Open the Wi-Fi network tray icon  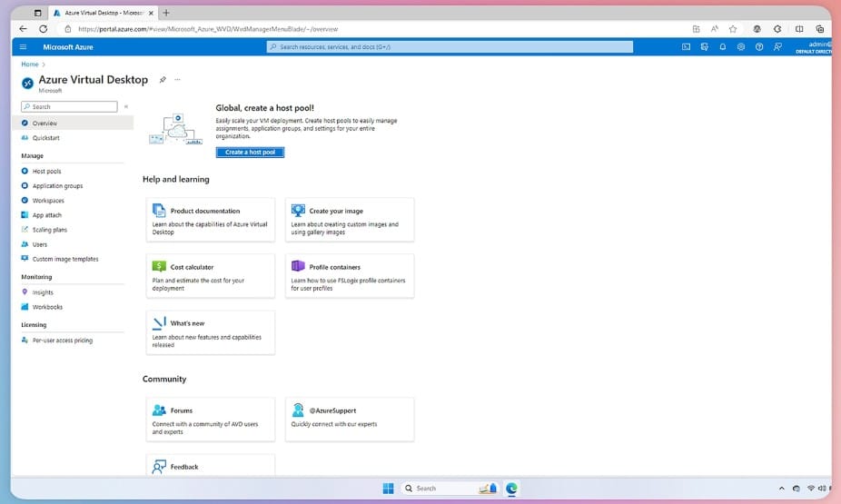[810, 488]
